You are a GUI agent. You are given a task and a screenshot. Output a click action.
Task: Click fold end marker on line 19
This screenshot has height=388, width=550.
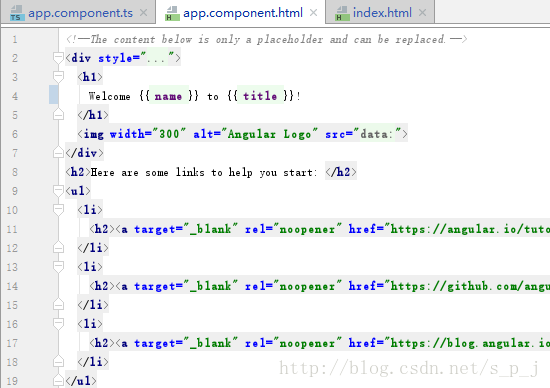(x=58, y=380)
